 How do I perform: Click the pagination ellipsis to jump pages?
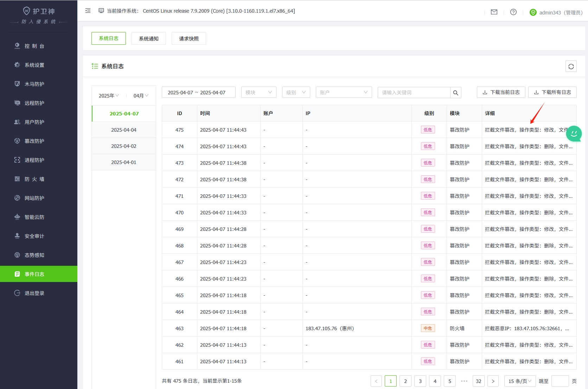[x=464, y=381]
